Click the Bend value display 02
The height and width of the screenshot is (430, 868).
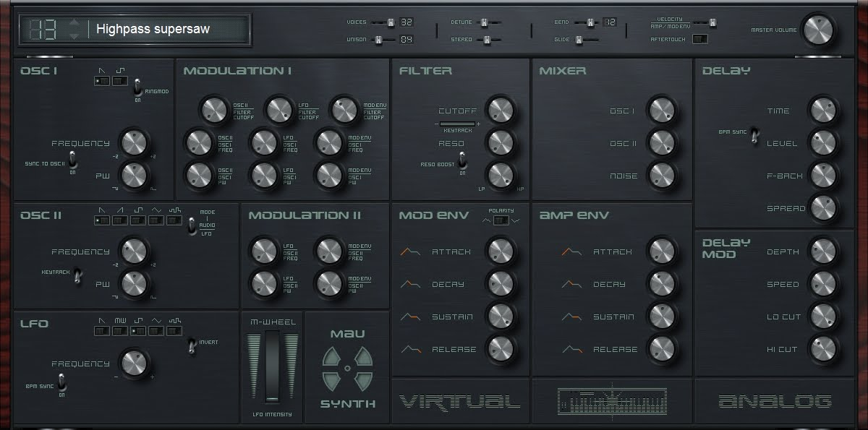coord(610,22)
